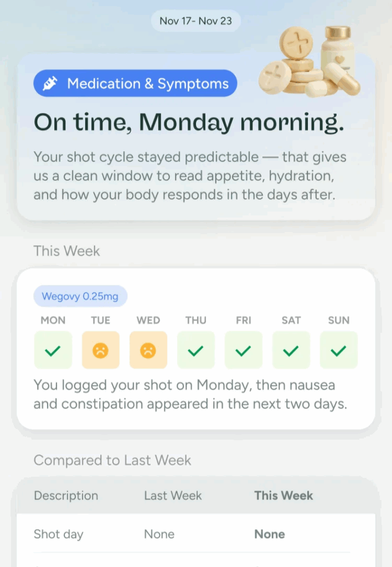Select Tuesday's sad face symptom icon
The height and width of the screenshot is (567, 392).
pyautogui.click(x=101, y=350)
